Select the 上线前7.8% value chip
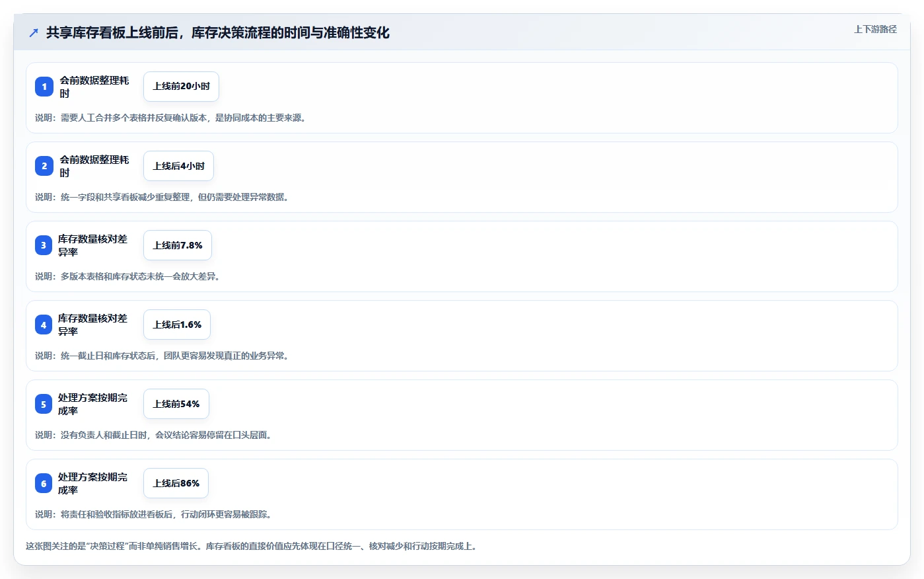 click(x=178, y=245)
